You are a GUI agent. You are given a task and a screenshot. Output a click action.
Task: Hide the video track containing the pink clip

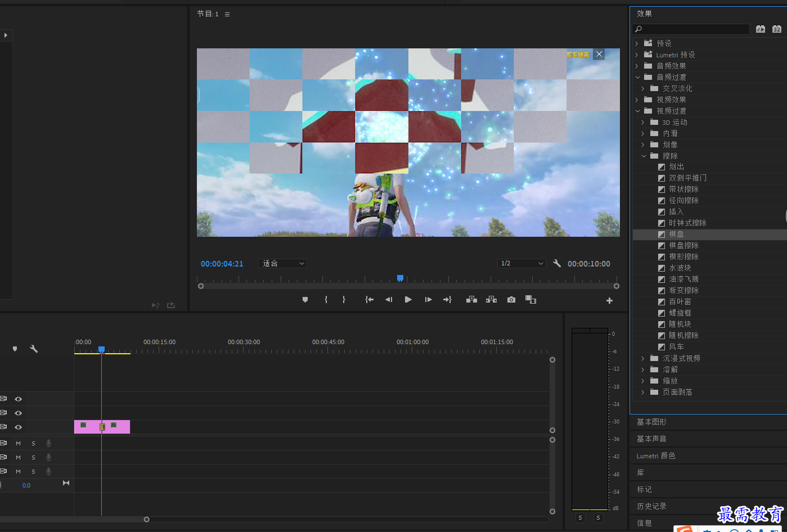tap(18, 427)
